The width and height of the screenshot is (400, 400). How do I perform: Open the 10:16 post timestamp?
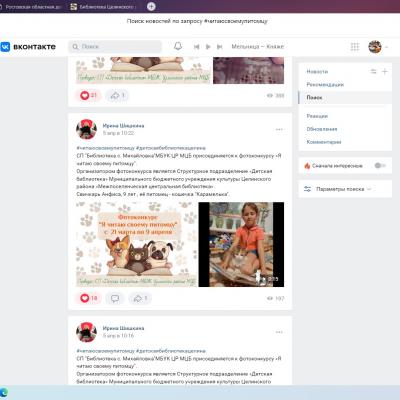(118, 336)
